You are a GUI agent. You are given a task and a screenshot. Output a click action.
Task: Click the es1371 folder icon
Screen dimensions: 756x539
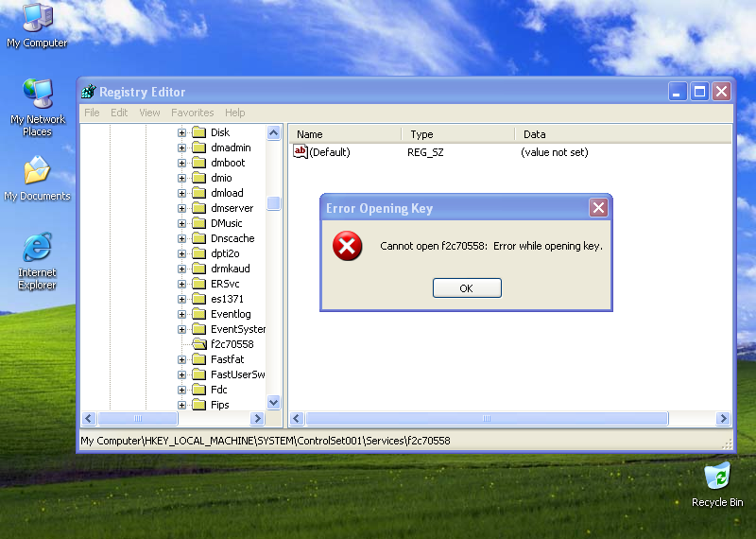point(198,299)
